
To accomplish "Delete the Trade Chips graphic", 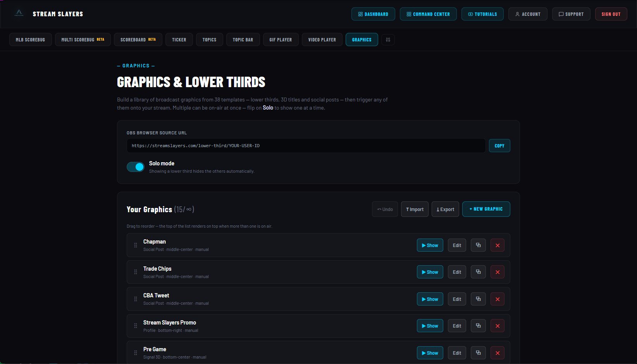I will [498, 272].
